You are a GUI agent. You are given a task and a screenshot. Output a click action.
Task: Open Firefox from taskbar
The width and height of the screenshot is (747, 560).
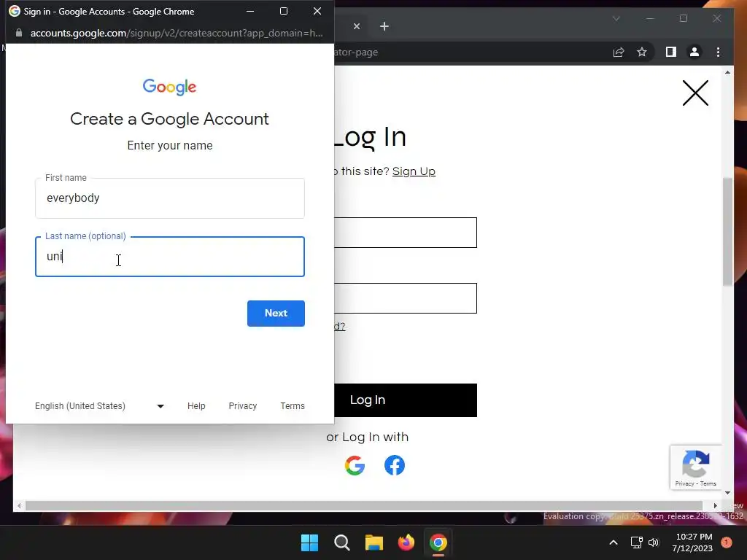(406, 542)
